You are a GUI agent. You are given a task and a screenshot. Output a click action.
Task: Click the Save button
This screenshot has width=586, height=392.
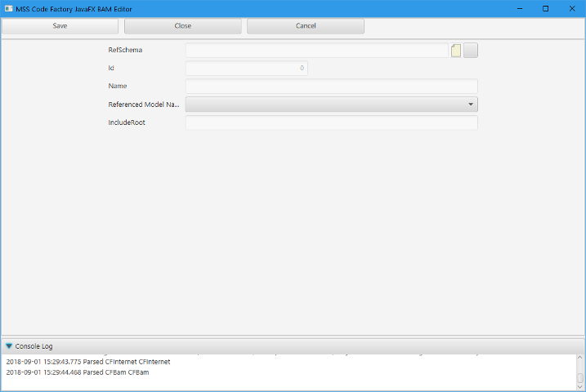pos(60,26)
